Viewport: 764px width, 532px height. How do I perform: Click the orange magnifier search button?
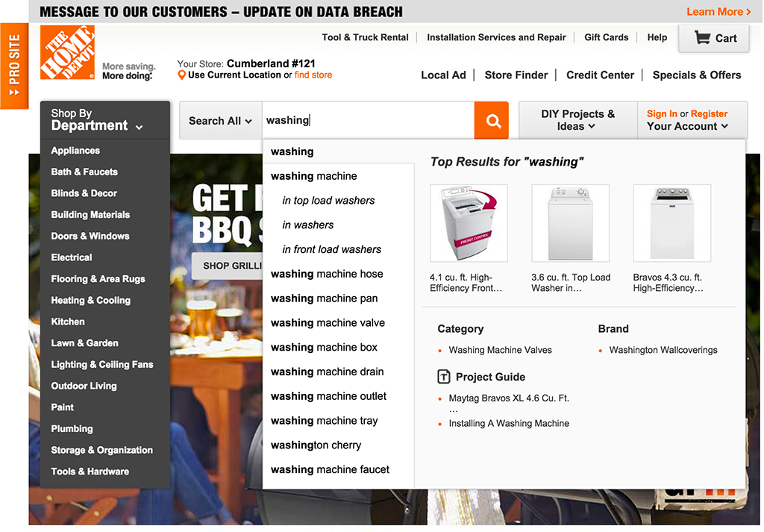point(492,121)
